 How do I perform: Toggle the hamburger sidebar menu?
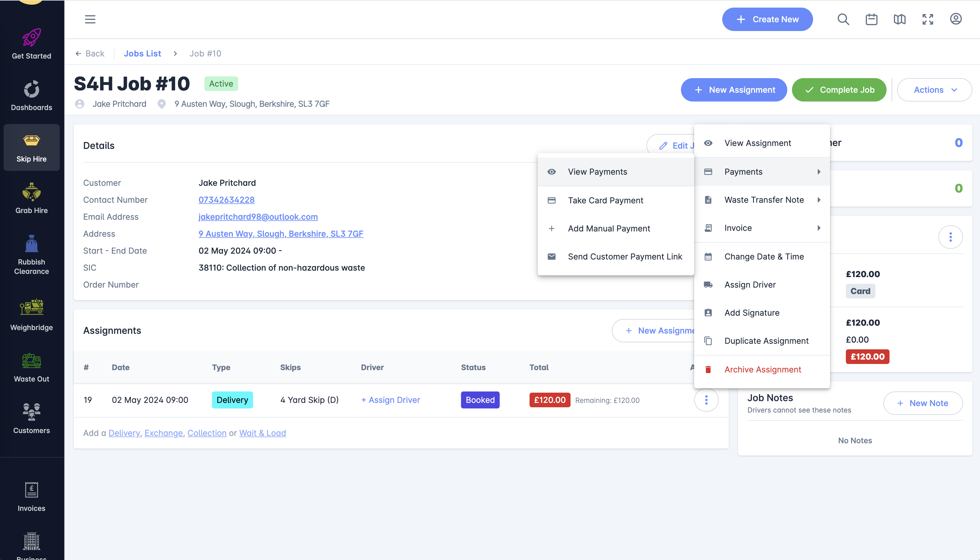coord(90,19)
